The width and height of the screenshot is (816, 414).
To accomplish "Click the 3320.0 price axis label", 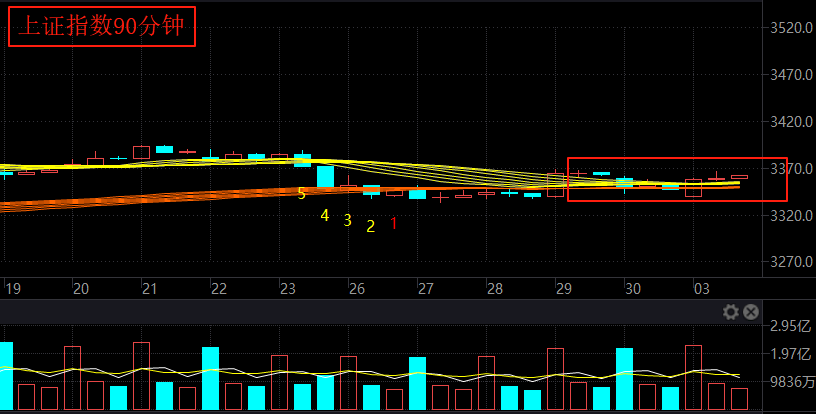I will 791,215.
